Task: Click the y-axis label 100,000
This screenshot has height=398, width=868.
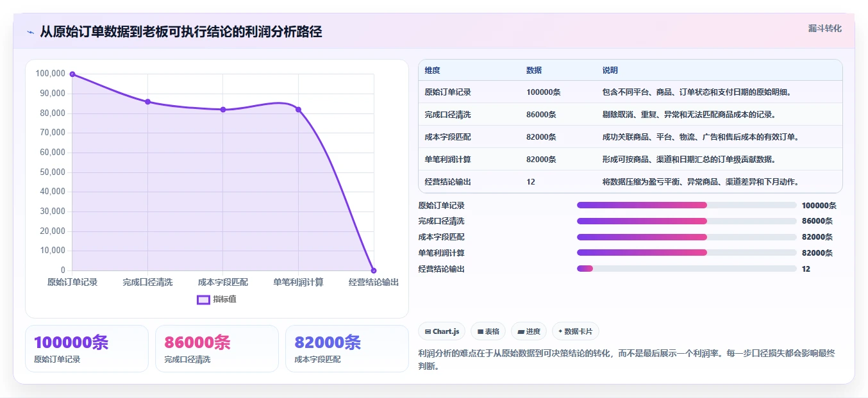Action: (51, 74)
